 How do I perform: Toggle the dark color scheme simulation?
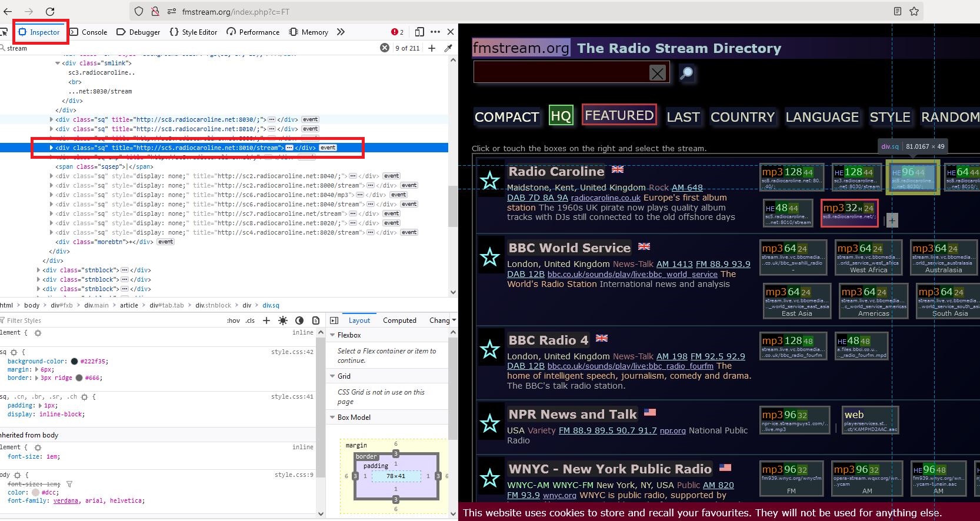coord(299,320)
